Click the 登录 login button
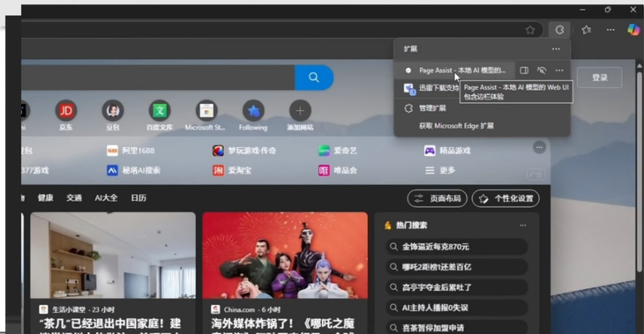Viewport: 644px width, 334px height. click(600, 78)
